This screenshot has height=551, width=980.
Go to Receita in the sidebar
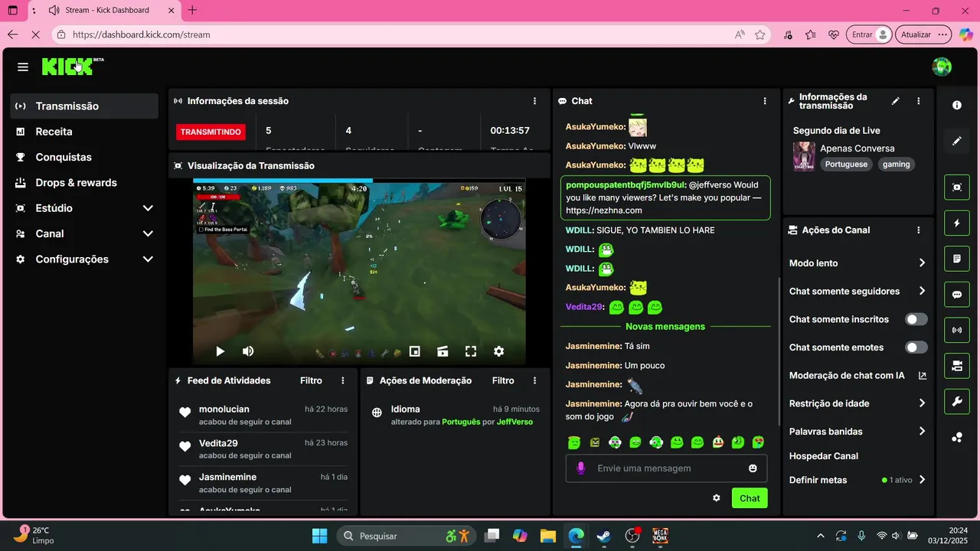click(84, 132)
